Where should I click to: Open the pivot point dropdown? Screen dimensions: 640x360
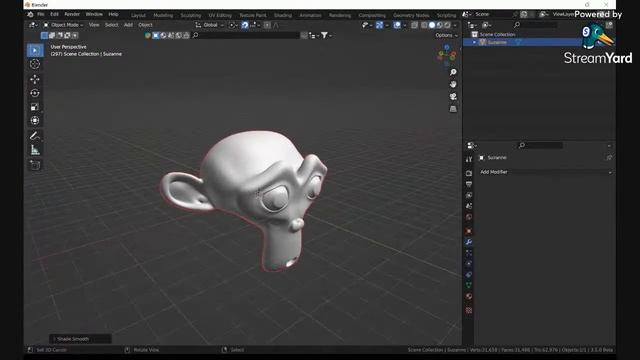tap(233, 25)
